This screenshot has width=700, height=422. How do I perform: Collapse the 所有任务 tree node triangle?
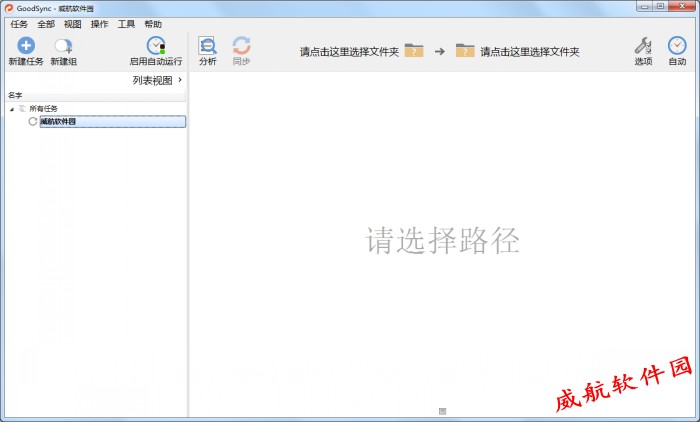(12, 109)
